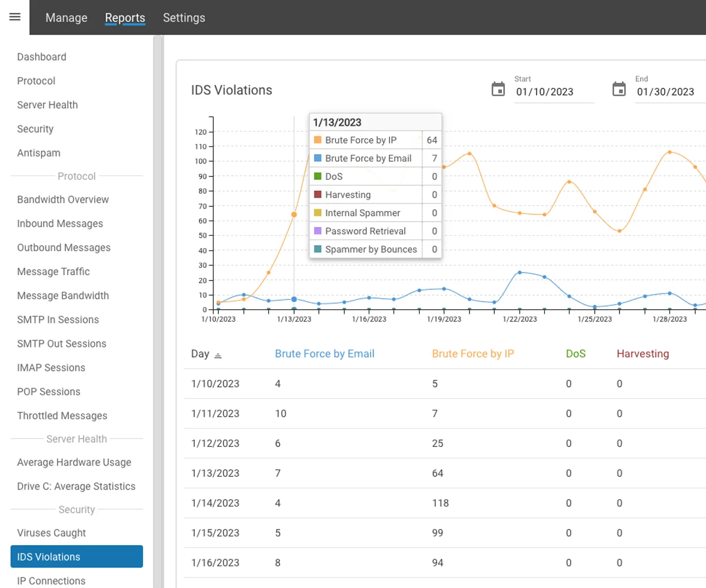
Task: Click the sort icon next to Day
Action: point(218,355)
